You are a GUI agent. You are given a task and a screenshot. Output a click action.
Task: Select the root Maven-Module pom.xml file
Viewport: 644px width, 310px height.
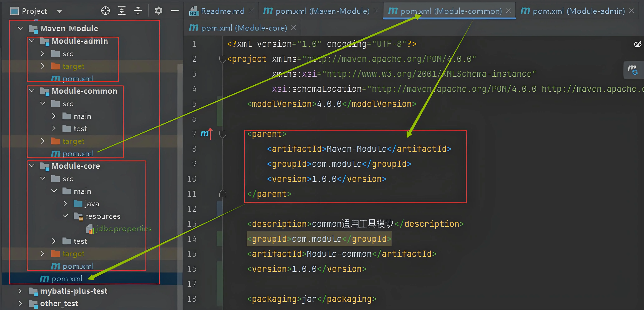pos(67,279)
